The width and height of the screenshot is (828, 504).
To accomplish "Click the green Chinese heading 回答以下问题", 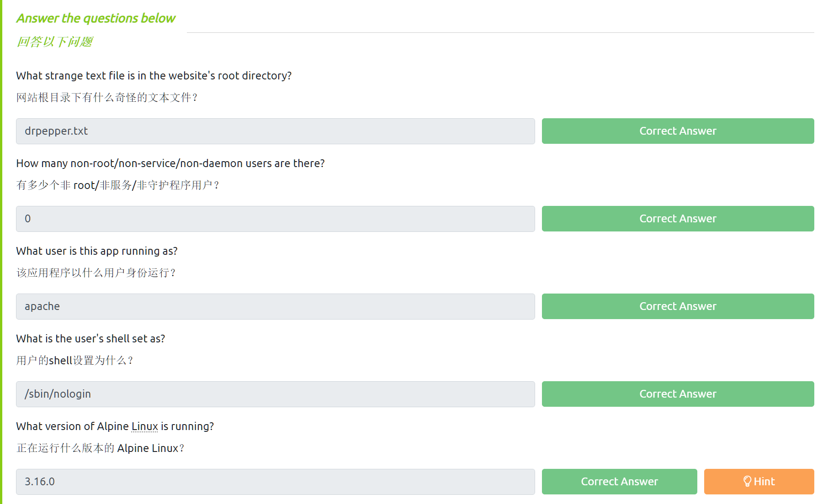I will [55, 42].
